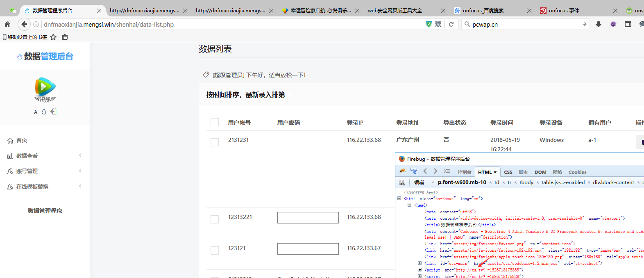Click the tag icon beside greeting message
This screenshot has height=278, width=644.
(206, 75)
